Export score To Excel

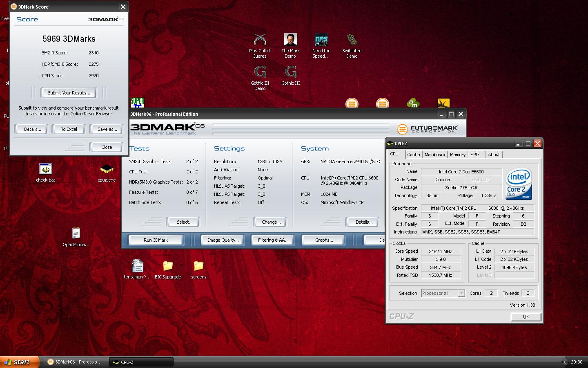pos(69,129)
